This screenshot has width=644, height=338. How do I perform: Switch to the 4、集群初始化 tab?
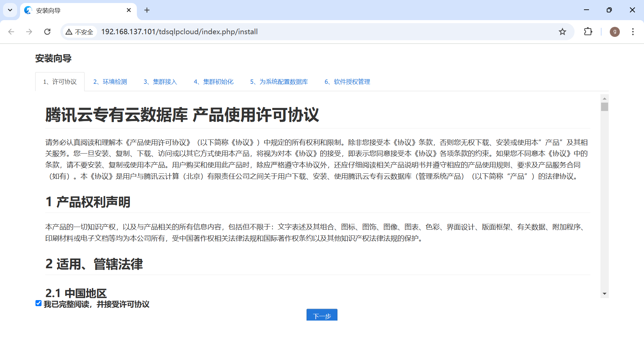pyautogui.click(x=214, y=82)
